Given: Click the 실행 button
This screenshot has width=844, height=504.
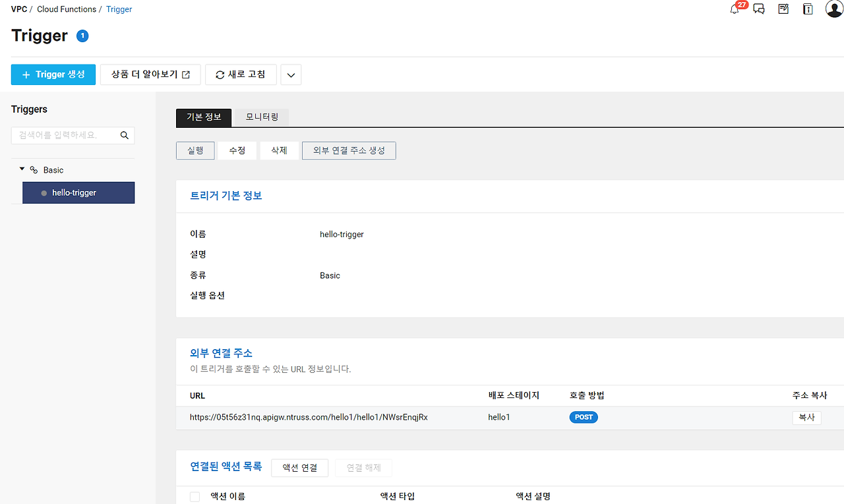Looking at the screenshot, I should tap(195, 150).
